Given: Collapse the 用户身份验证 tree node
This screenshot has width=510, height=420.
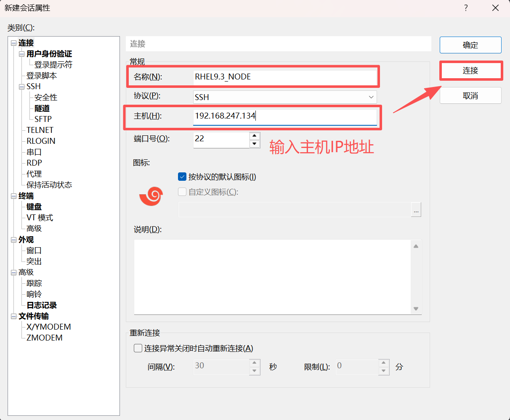Looking at the screenshot, I should coord(22,54).
